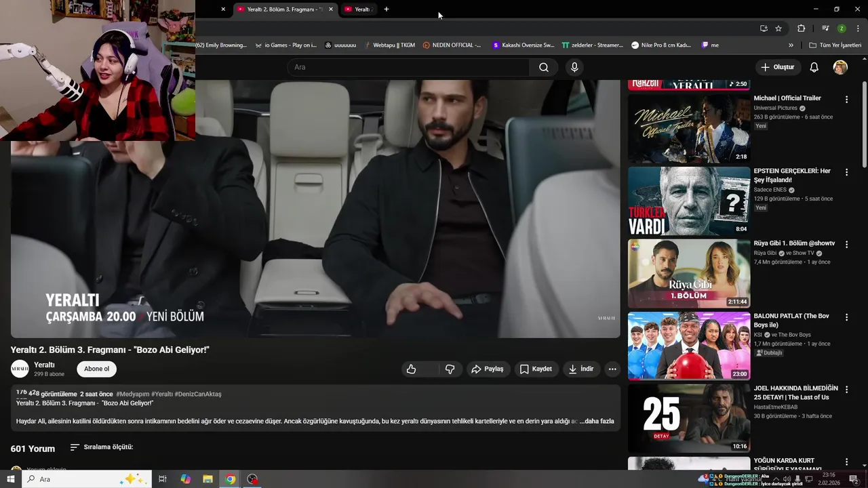
Task: Click the install app icon in address bar
Action: point(764,28)
